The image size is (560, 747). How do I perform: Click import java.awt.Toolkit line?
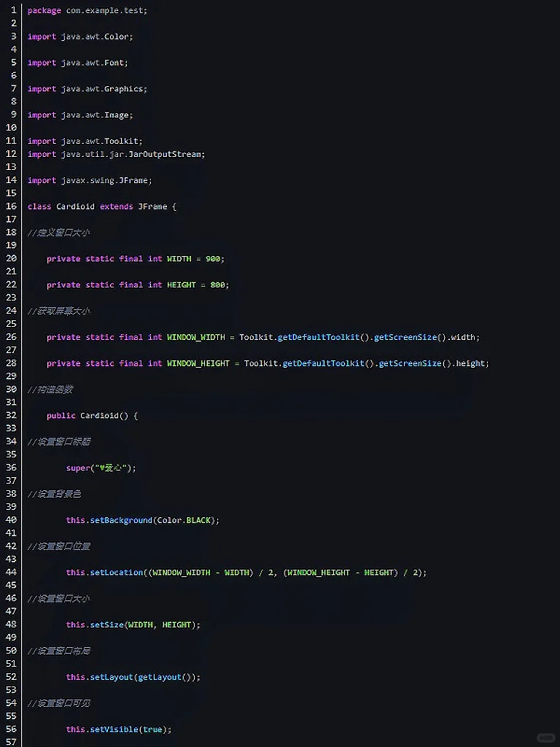85,142
